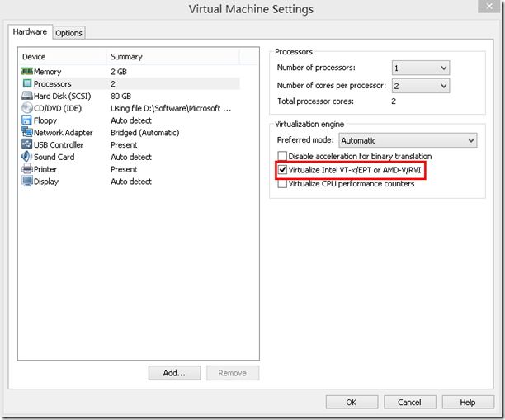505x420 pixels.
Task: Select the Hard Disk (SCSI) icon
Action: tap(27, 97)
